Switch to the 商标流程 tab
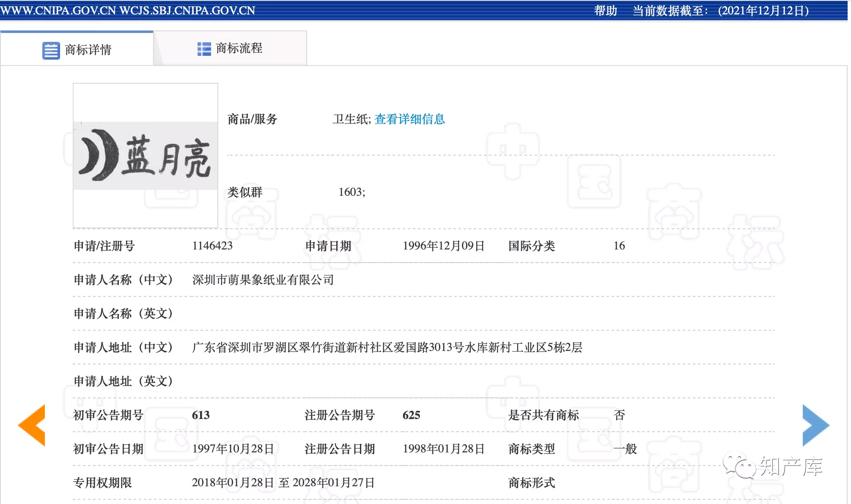Screen dimensions: 851x504 tap(239, 49)
